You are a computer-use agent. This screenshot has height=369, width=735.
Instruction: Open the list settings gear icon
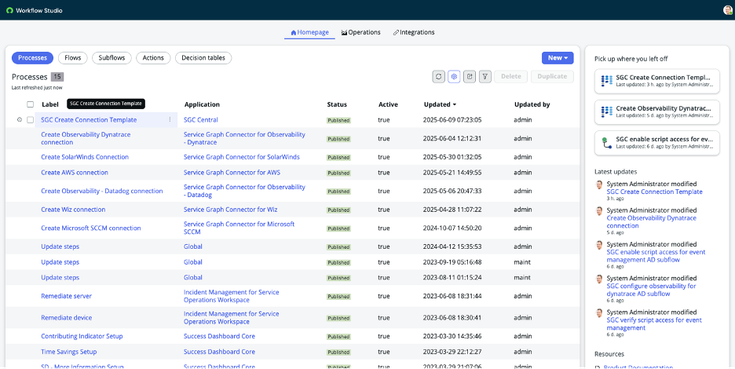pos(454,76)
